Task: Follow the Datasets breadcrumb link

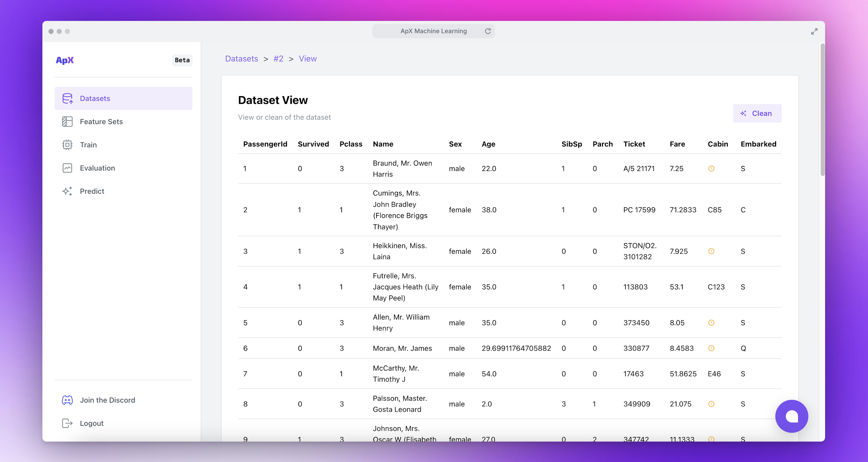Action: [241, 59]
